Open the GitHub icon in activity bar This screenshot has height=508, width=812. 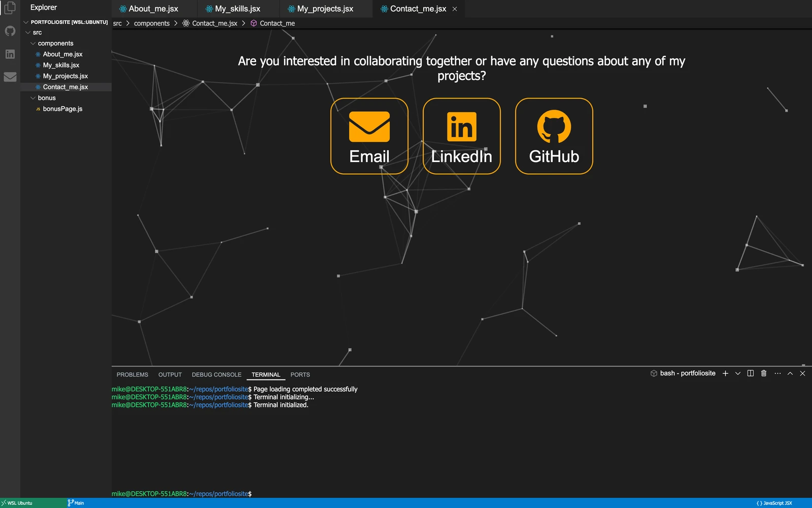coord(10,31)
